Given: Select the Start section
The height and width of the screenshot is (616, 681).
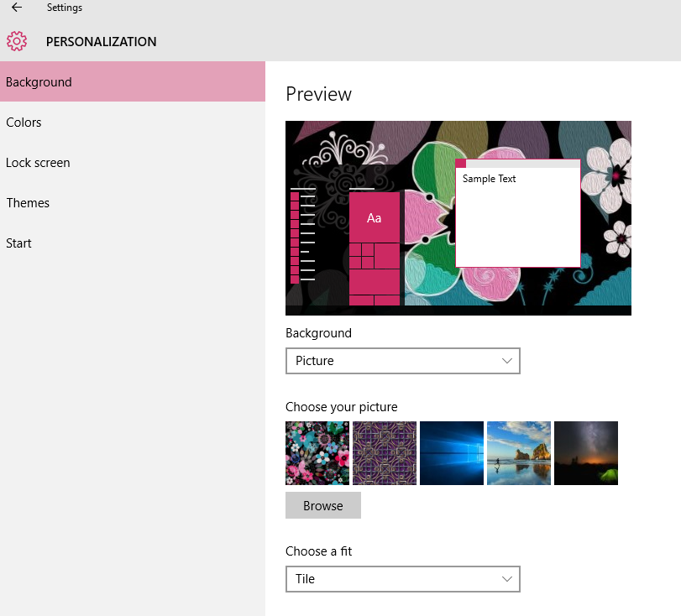Looking at the screenshot, I should [133, 243].
